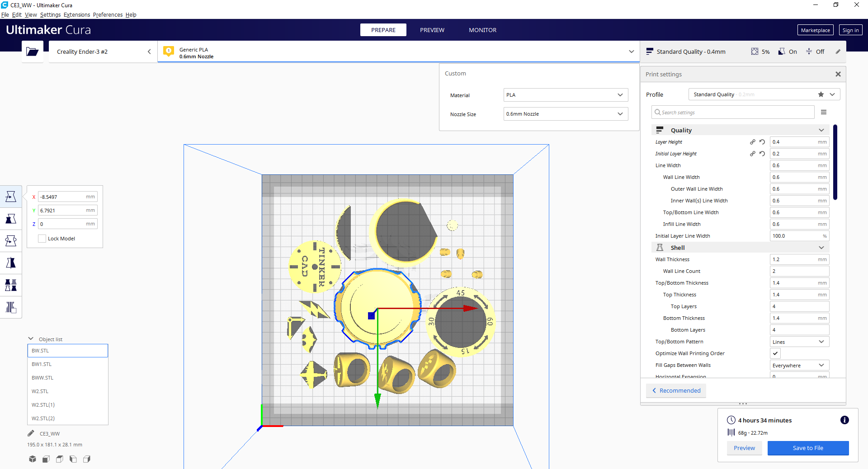This screenshot has height=469, width=868.
Task: Switch to the MONITOR stage
Action: click(x=482, y=30)
